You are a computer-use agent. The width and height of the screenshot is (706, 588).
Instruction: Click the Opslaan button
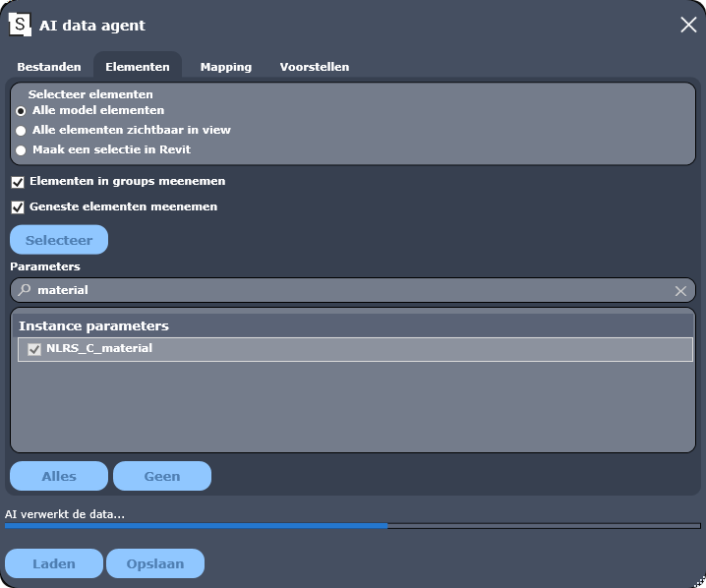click(x=155, y=563)
